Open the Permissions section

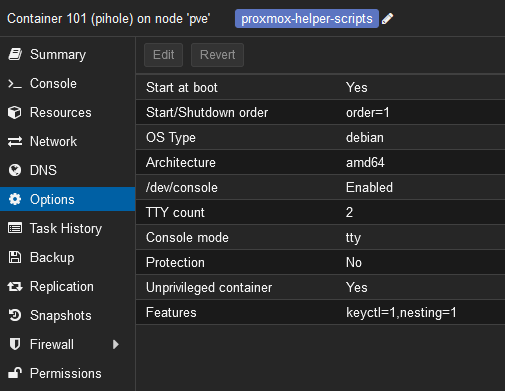coord(67,373)
